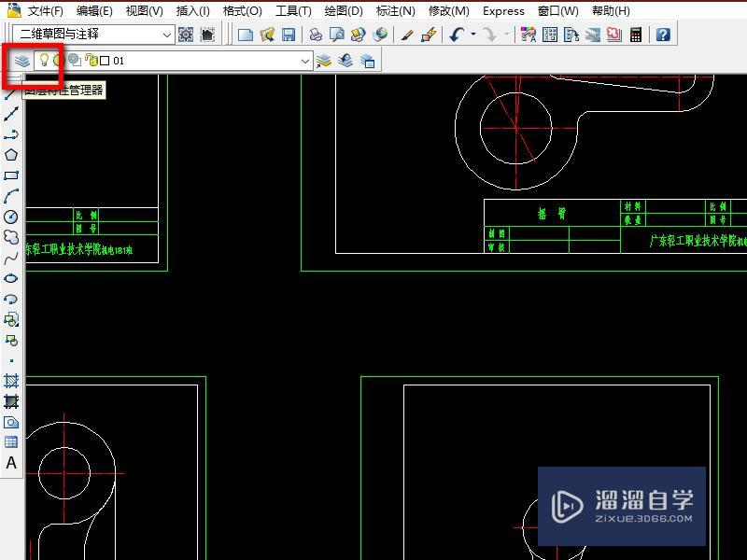The height and width of the screenshot is (560, 747).
Task: Click the Insert Block tool
Action: click(11, 319)
